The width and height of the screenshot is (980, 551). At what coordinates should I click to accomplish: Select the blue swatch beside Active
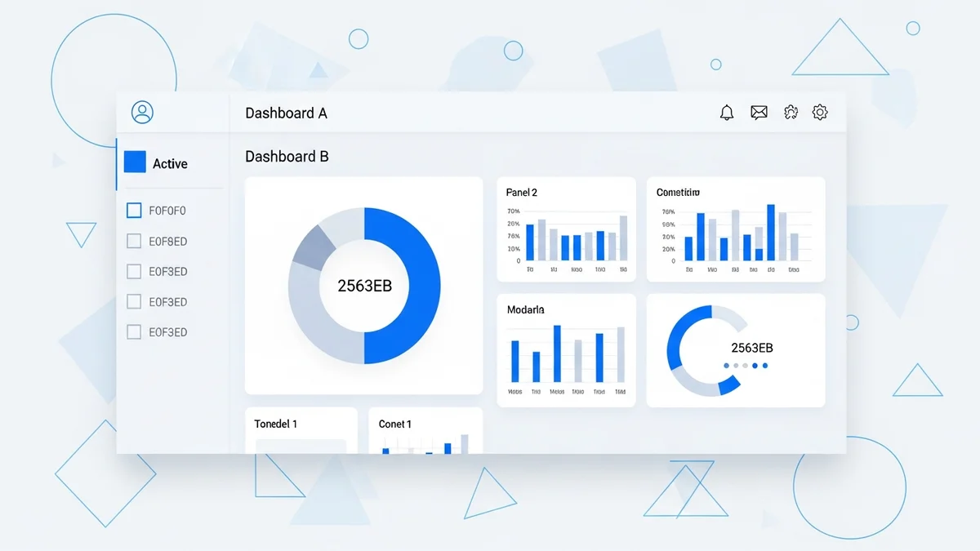click(x=134, y=162)
